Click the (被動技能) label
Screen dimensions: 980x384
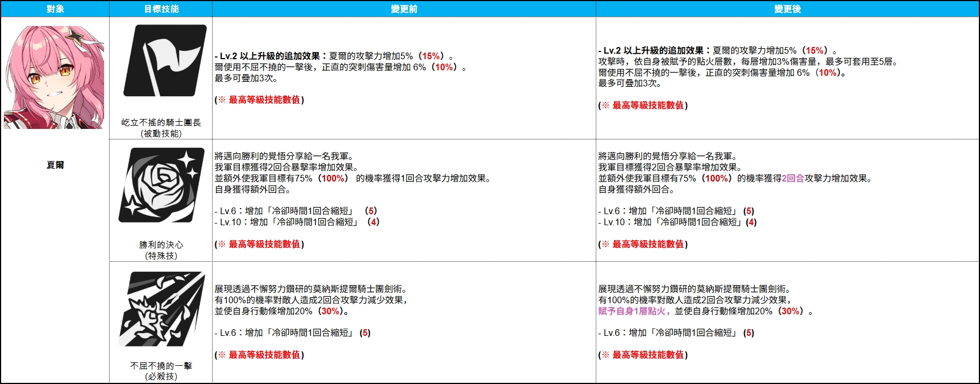click(161, 133)
